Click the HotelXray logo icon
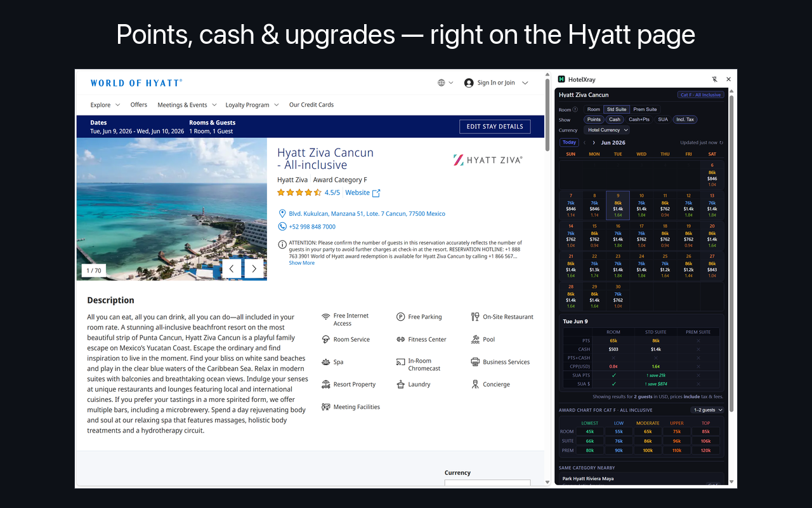The height and width of the screenshot is (508, 812). [x=561, y=79]
